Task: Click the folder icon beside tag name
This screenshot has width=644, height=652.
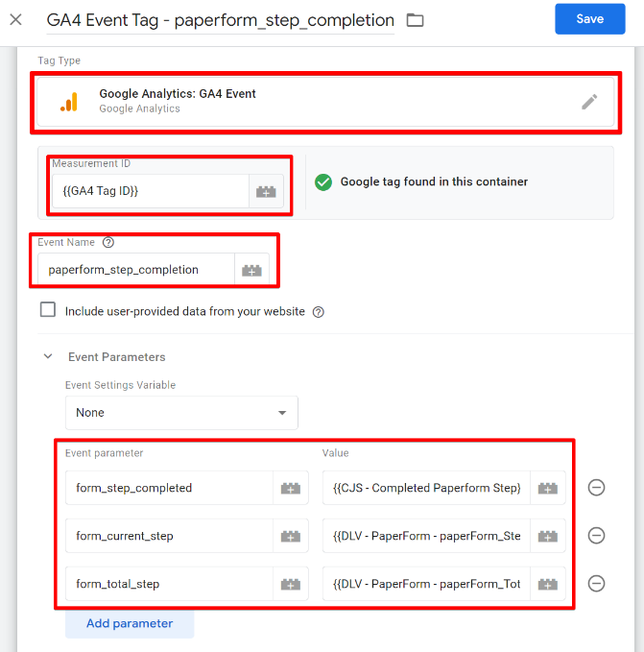Action: coord(415,20)
